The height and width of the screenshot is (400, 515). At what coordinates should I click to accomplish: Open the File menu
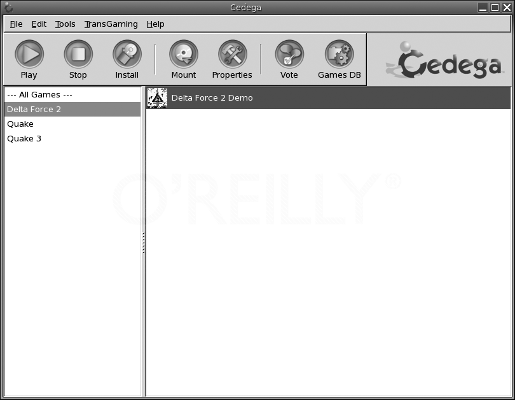click(x=16, y=24)
